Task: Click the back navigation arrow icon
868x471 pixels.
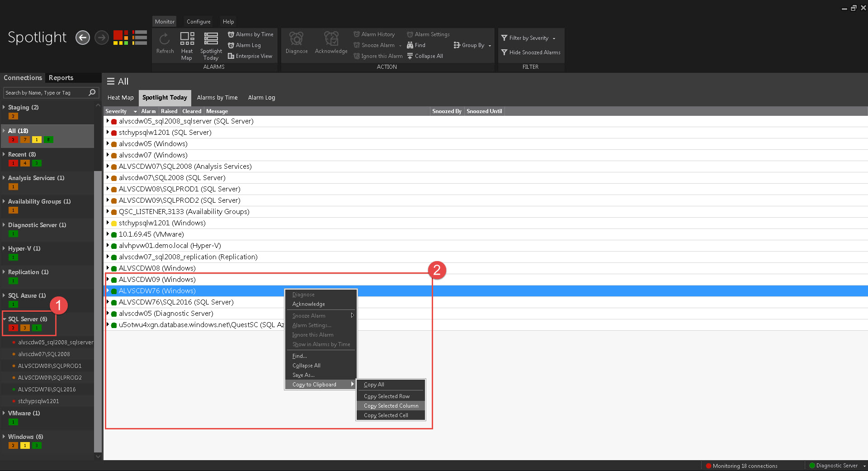Action: [82, 38]
